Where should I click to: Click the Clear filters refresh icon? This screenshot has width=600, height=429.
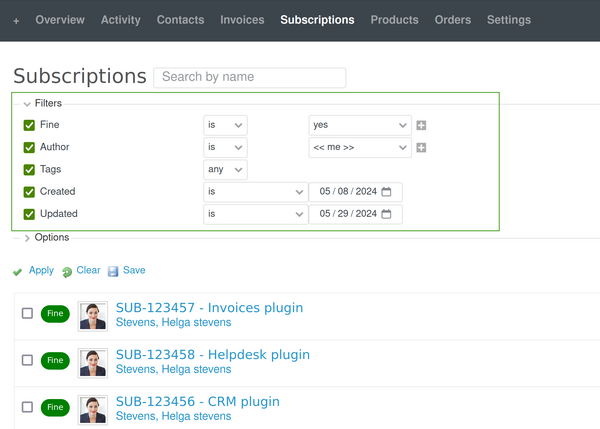66,271
